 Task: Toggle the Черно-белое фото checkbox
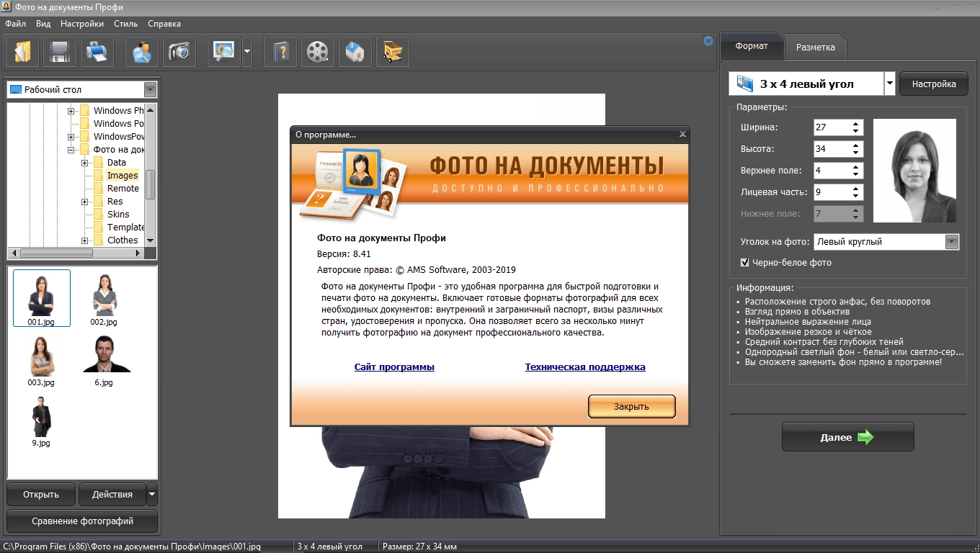point(745,262)
